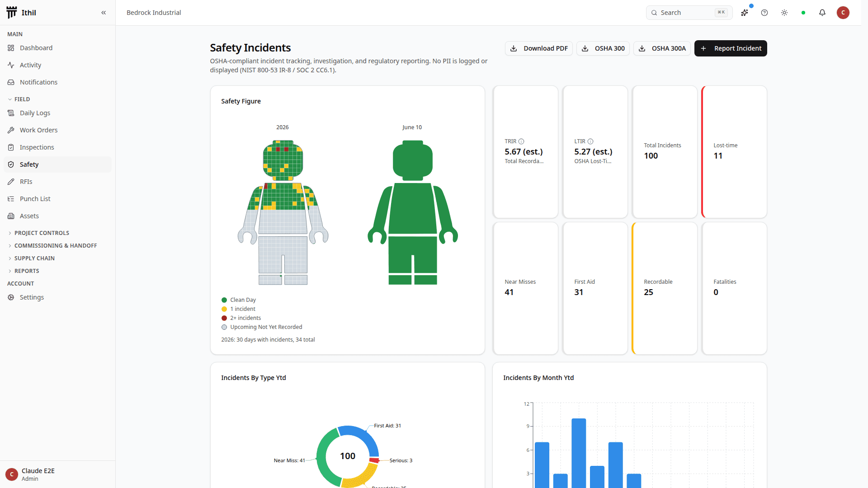Click the Clean Day green legend dot
868x488 pixels.
224,300
